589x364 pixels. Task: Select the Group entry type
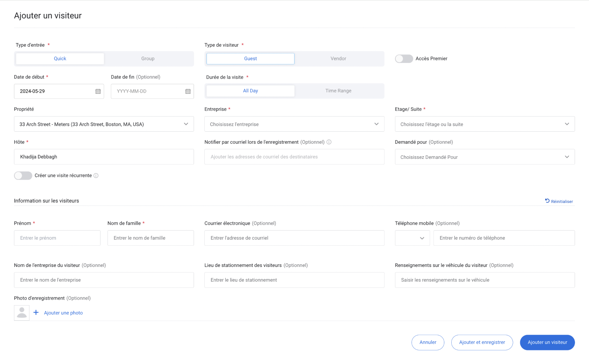pos(148,59)
